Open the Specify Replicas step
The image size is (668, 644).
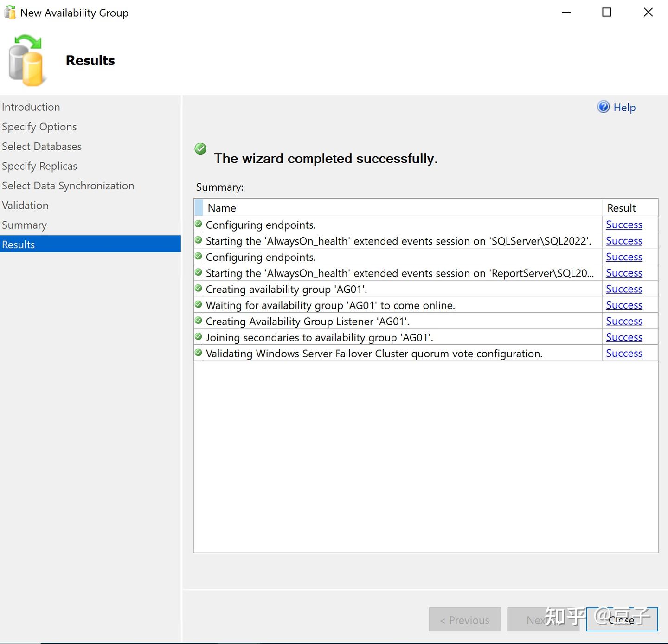point(39,166)
